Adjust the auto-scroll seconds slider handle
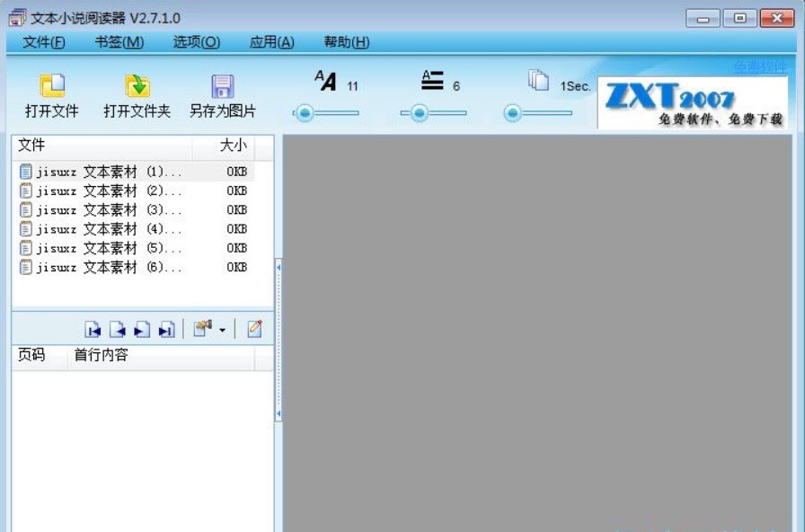This screenshot has width=805, height=532. tap(512, 113)
